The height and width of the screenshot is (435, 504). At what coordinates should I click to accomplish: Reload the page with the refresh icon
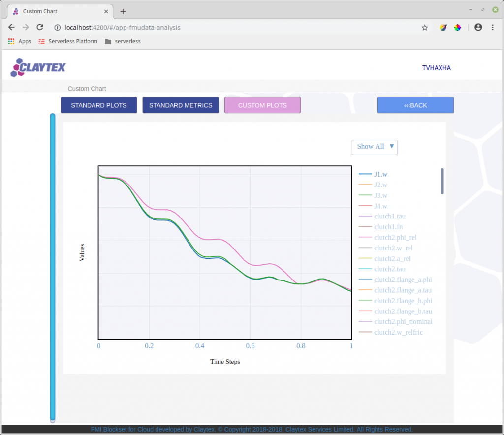pyautogui.click(x=40, y=27)
